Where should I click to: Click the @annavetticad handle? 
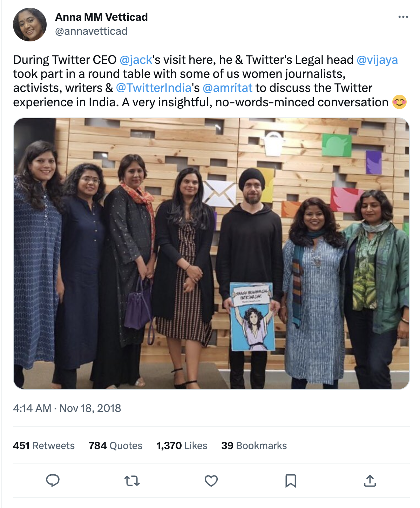(x=91, y=31)
